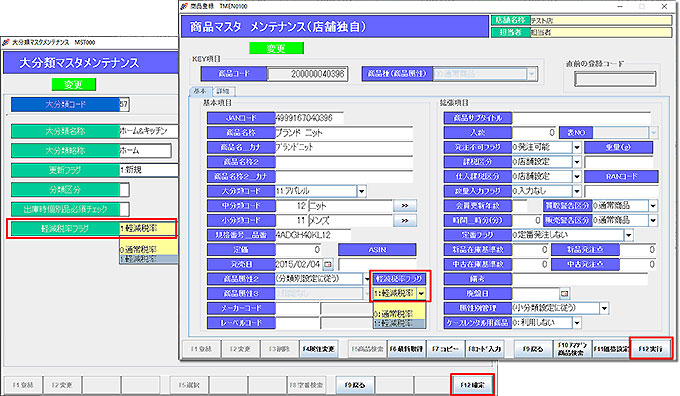
Task: Click the 商品サブタイトル input field
Action: coord(581,118)
